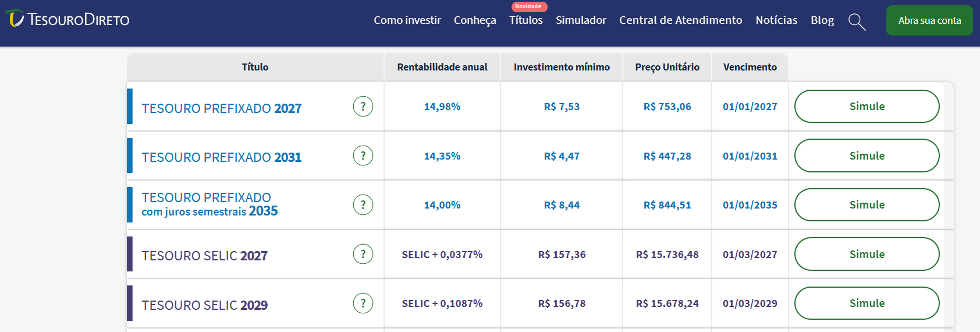The height and width of the screenshot is (332, 980).
Task: Go to the Títulos menu item
Action: click(x=526, y=20)
